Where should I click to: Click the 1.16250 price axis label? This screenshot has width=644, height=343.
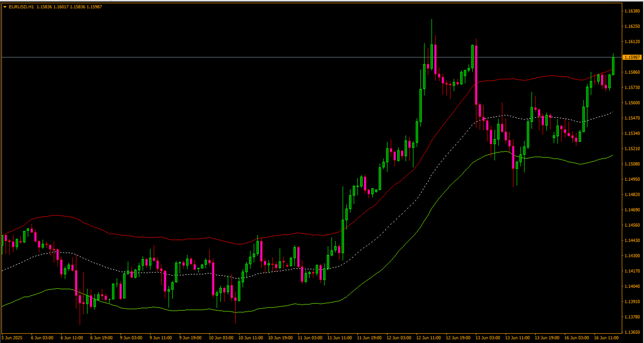pyautogui.click(x=632, y=26)
